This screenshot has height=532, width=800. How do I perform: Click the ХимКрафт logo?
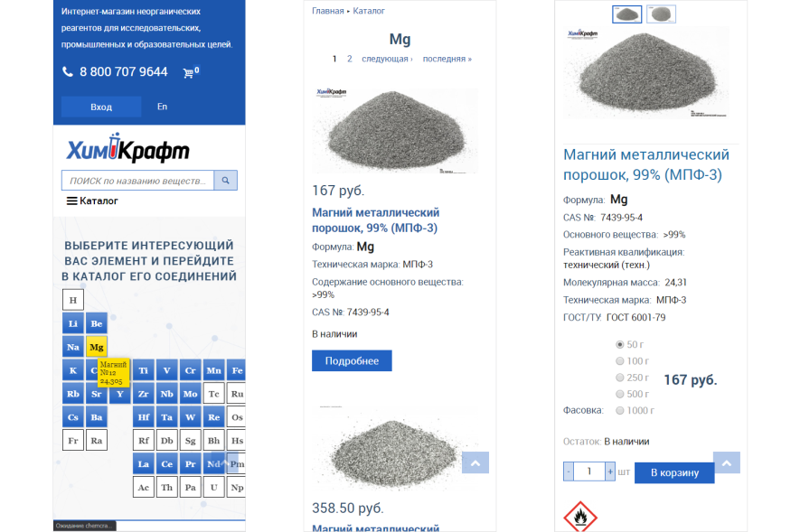(x=127, y=148)
